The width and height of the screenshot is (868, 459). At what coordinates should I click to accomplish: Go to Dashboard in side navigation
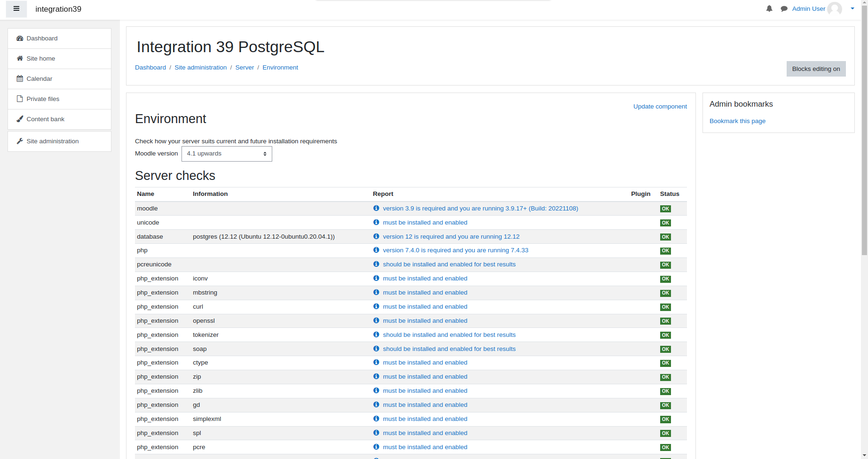(x=59, y=39)
